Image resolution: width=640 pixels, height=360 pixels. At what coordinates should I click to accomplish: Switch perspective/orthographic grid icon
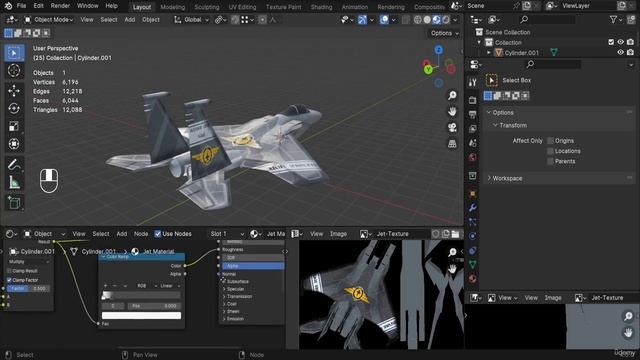point(452,144)
